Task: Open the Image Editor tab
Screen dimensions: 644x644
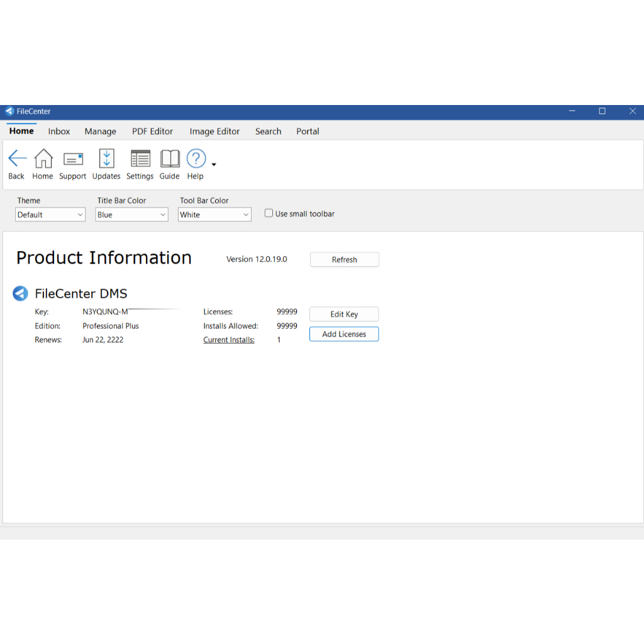Action: [214, 131]
